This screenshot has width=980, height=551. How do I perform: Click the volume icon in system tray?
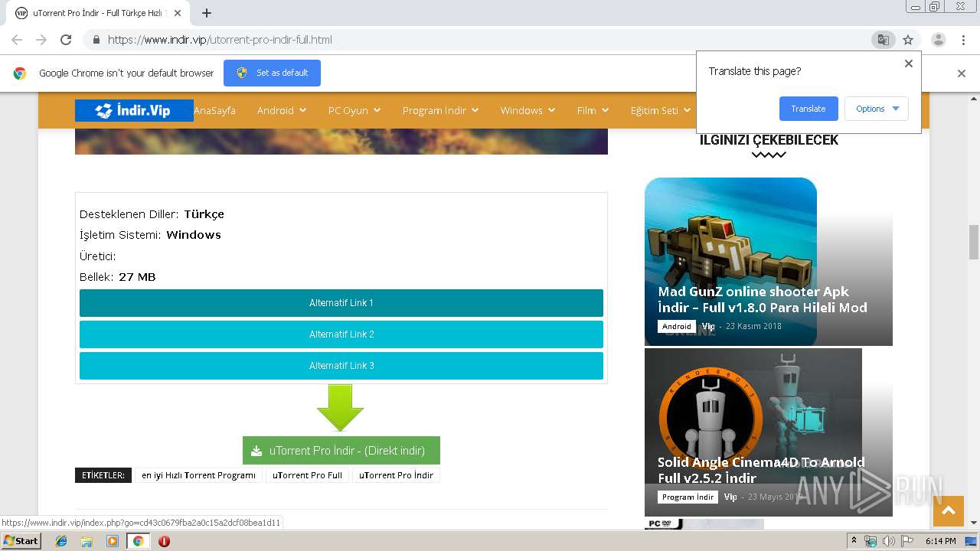[888, 541]
